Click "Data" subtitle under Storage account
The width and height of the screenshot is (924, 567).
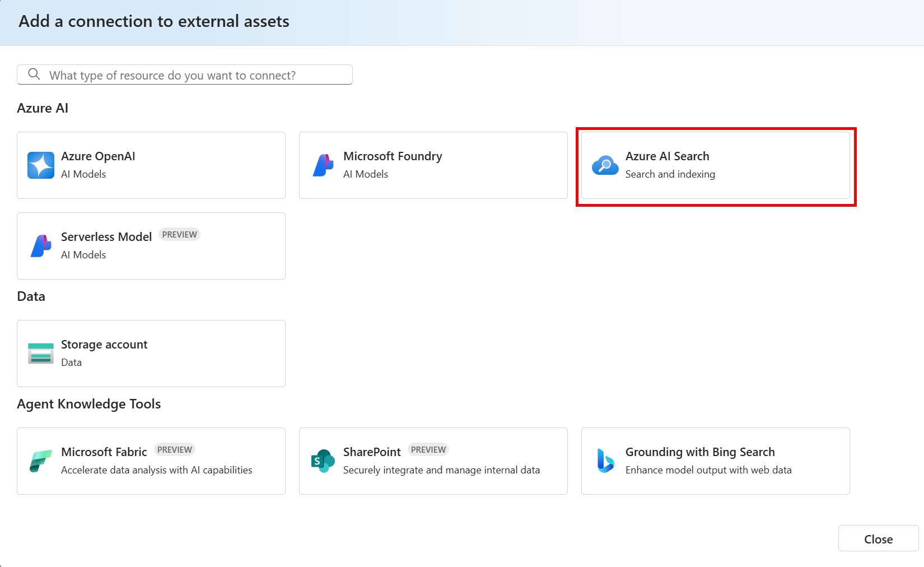pyautogui.click(x=71, y=362)
